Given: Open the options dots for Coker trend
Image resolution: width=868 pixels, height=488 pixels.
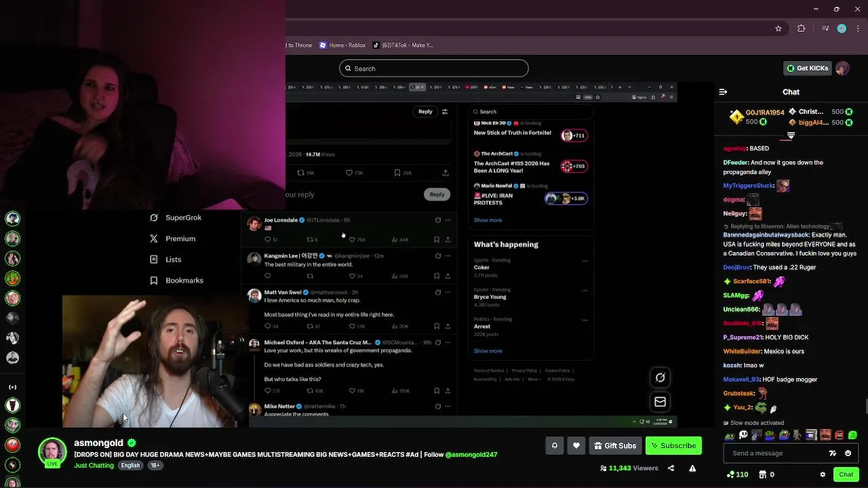Looking at the screenshot, I should tap(585, 261).
